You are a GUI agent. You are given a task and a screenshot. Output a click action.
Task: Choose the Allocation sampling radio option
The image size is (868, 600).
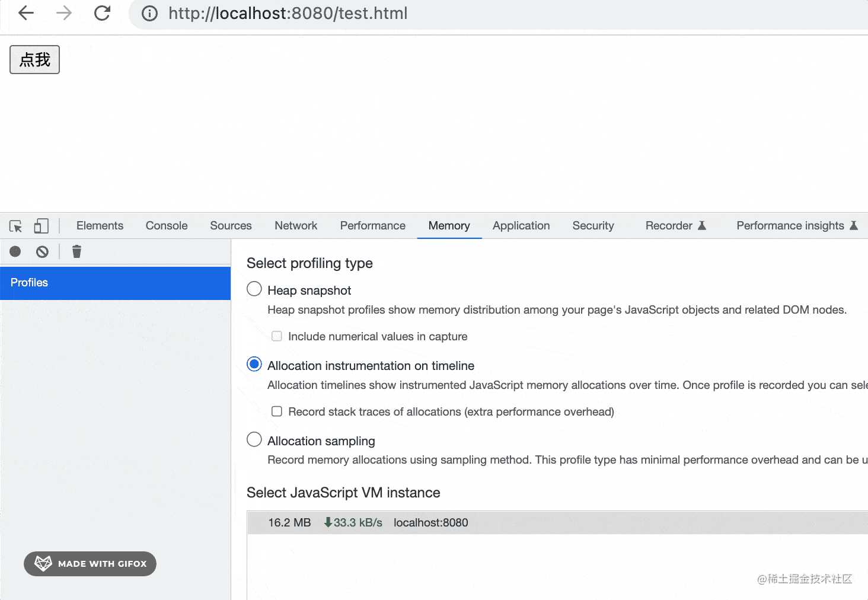click(254, 440)
